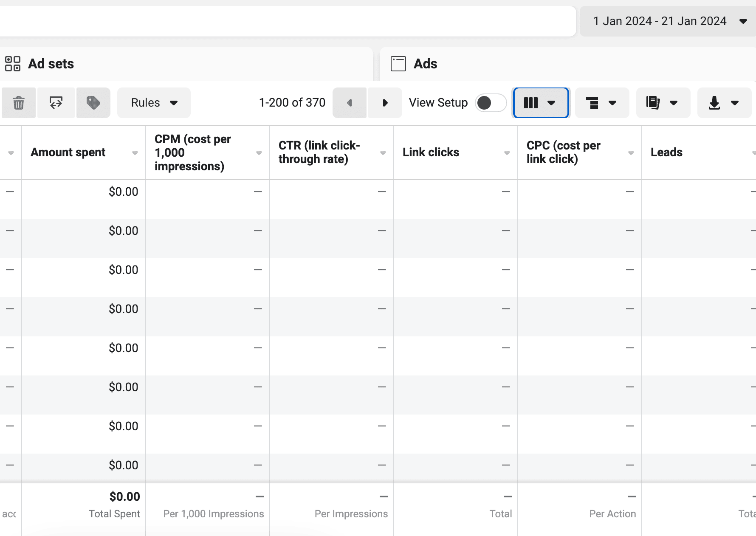Switch to the Ads tab
Image resolution: width=756 pixels, height=536 pixels.
click(425, 64)
